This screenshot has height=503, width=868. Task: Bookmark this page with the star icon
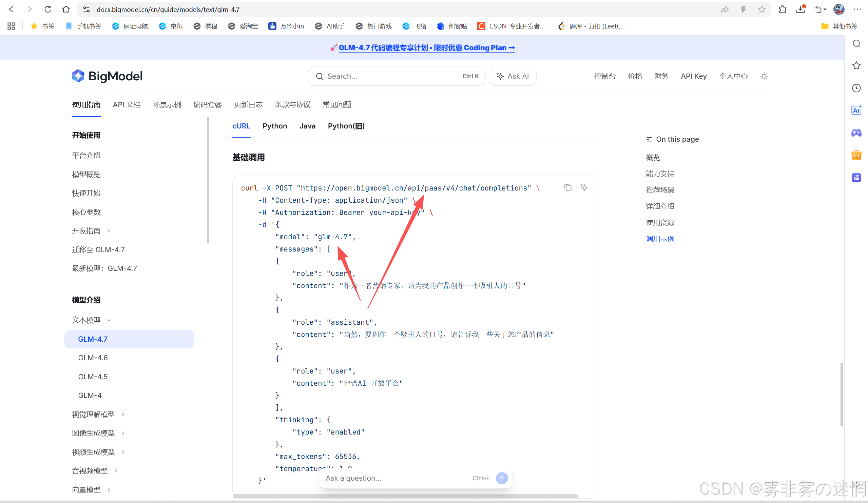[x=761, y=9]
